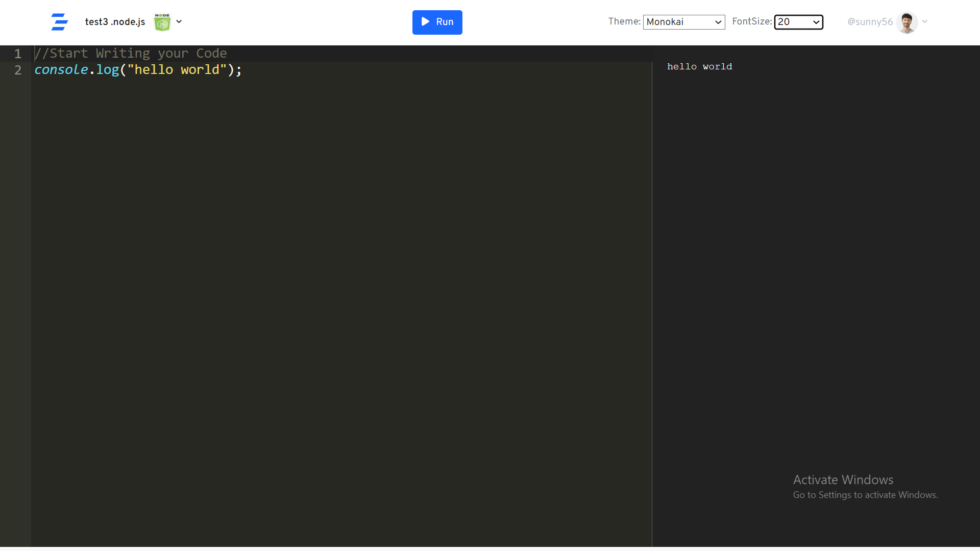
Task: Click the test3 .node.js file name
Action: (115, 22)
